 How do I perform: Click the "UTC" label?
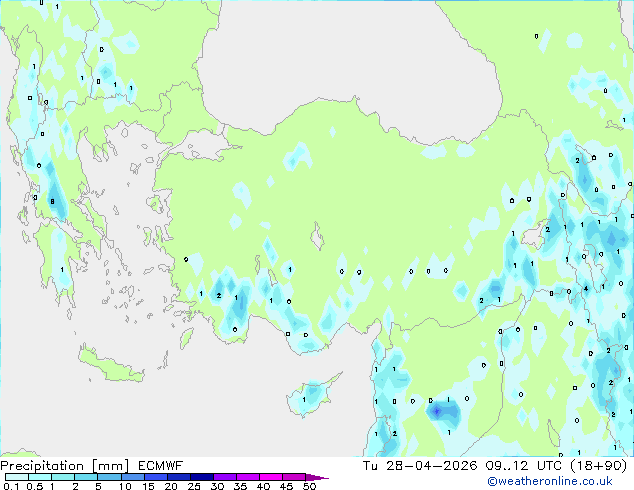[549, 466]
